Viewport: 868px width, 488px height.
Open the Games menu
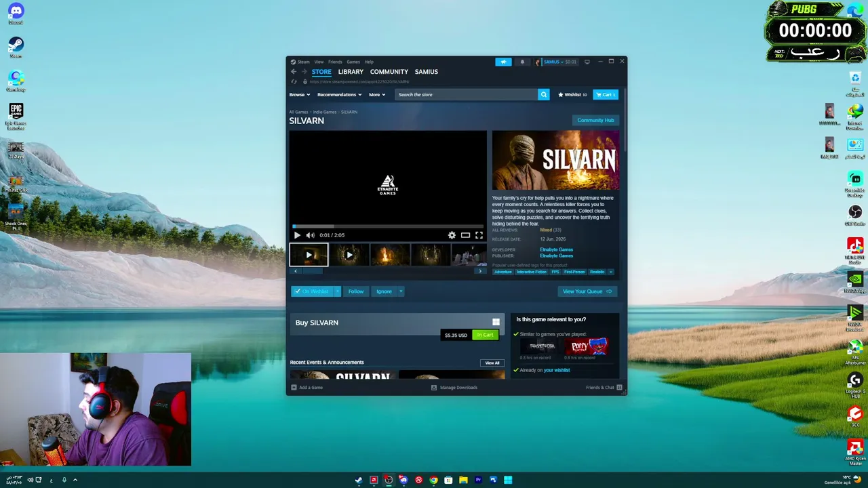pos(353,62)
